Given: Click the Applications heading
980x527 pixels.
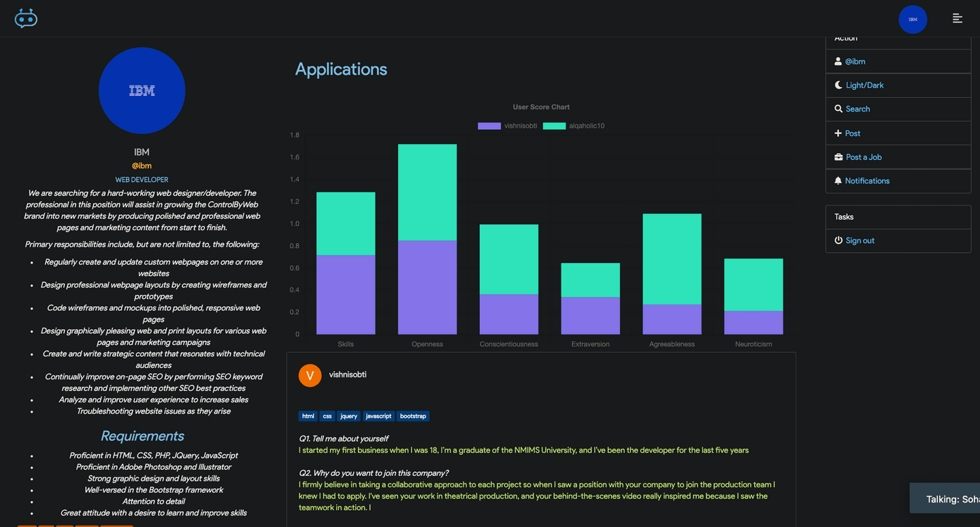Looking at the screenshot, I should pos(341,69).
